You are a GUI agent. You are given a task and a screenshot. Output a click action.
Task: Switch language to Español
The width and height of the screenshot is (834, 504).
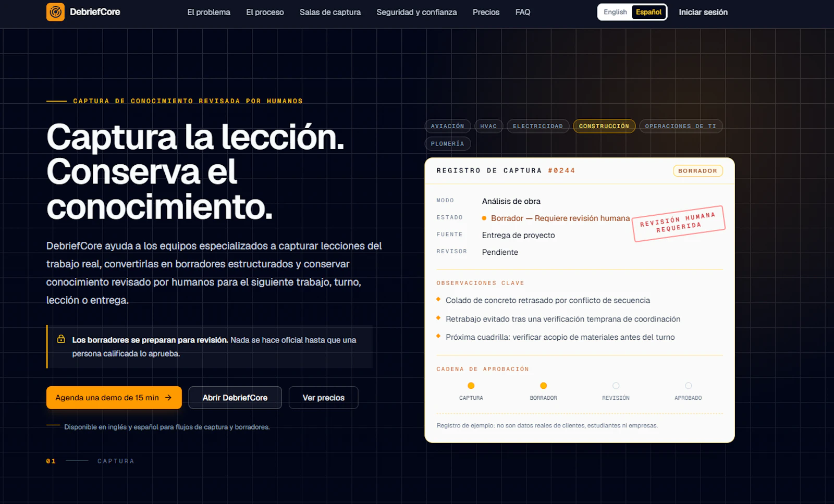648,12
